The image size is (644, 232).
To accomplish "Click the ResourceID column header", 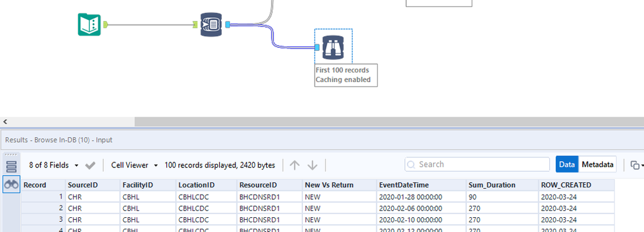I will click(x=270, y=185).
